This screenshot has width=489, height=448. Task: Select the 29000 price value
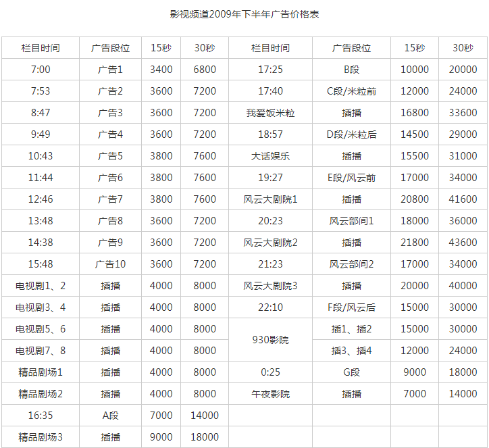point(463,134)
